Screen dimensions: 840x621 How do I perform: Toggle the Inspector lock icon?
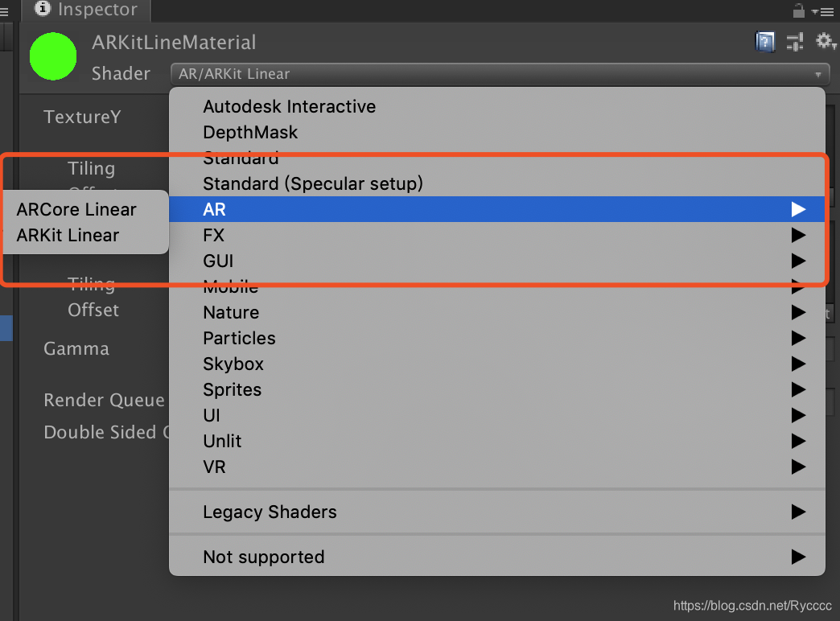[799, 10]
